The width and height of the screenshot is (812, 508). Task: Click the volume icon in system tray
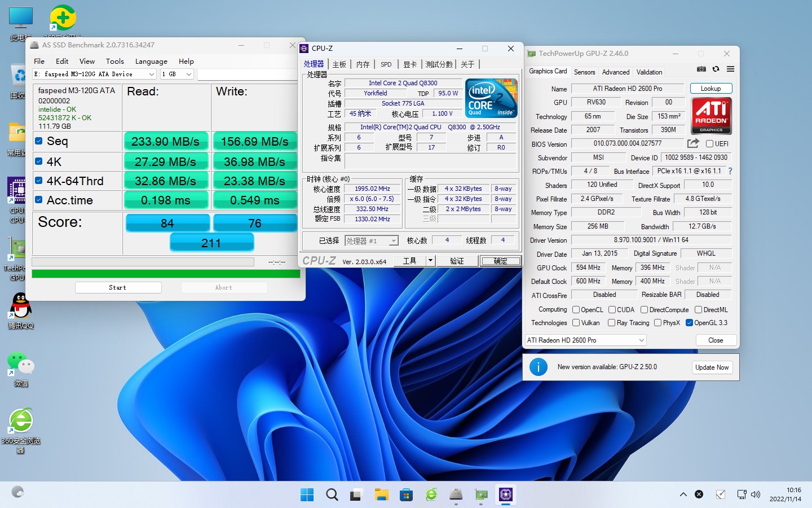coord(756,494)
